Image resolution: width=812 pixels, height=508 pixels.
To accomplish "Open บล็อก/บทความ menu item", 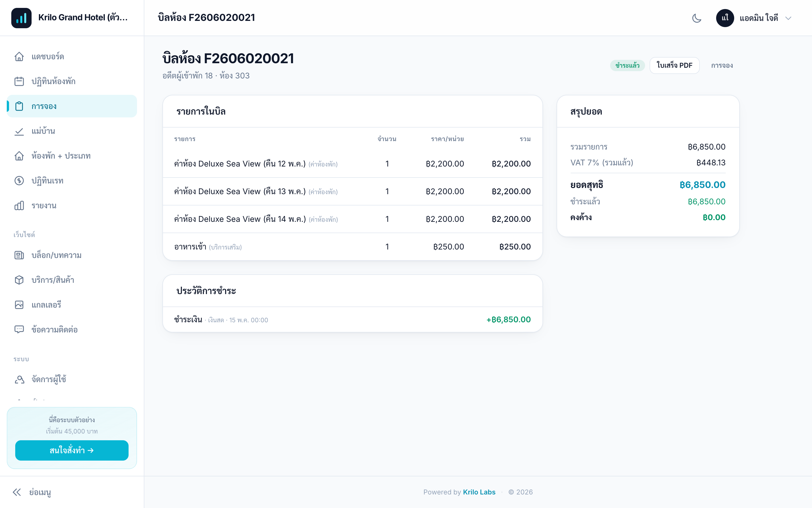I will coord(72,255).
